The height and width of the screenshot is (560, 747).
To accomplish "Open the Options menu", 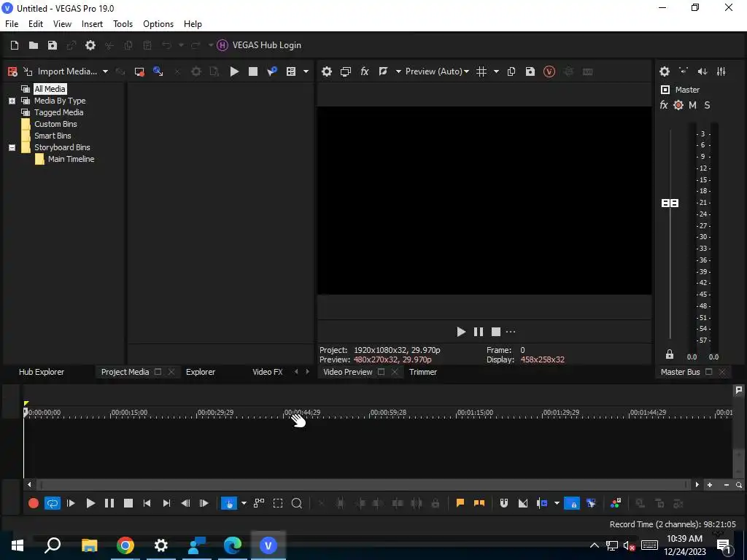I will coord(158,24).
